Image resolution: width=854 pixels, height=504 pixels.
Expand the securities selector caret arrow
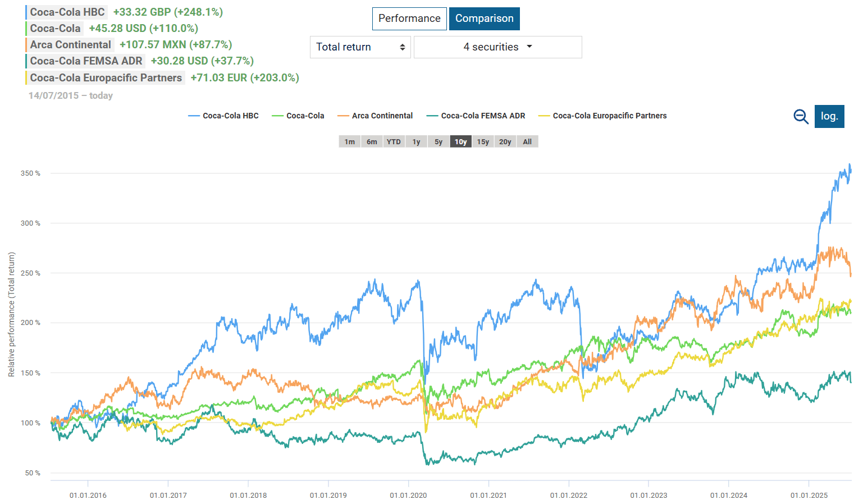pos(528,47)
